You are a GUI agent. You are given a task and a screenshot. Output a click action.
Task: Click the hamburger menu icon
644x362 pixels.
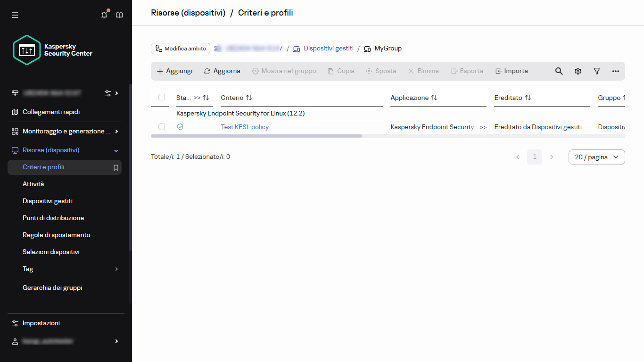(15, 15)
